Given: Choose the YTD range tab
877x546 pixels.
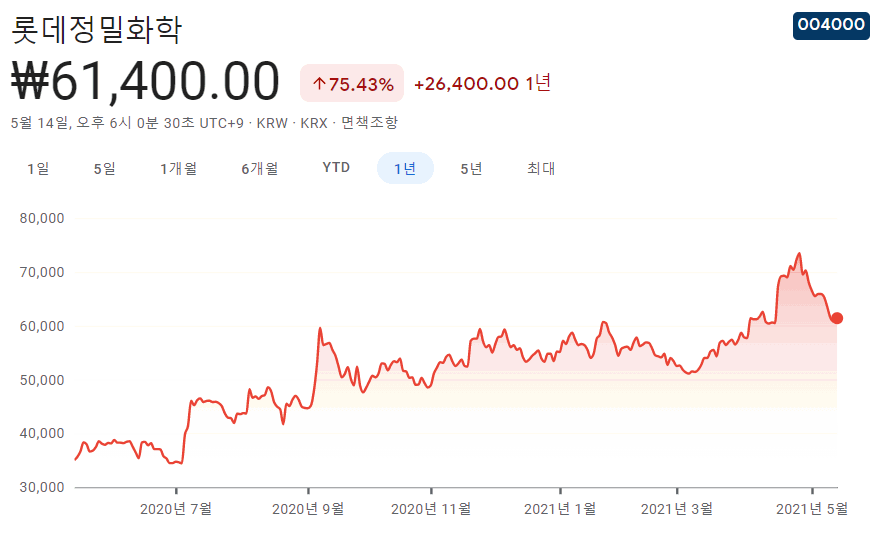Looking at the screenshot, I should 336,168.
